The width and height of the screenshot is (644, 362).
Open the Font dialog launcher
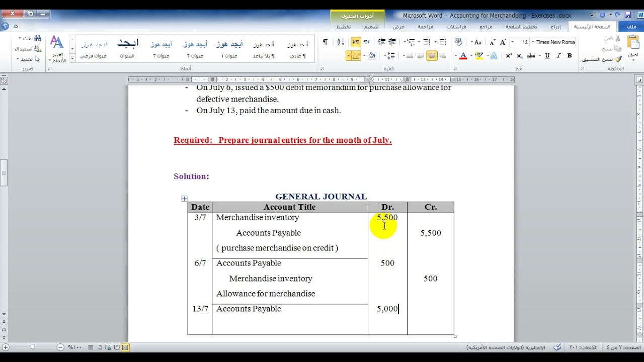[454, 68]
